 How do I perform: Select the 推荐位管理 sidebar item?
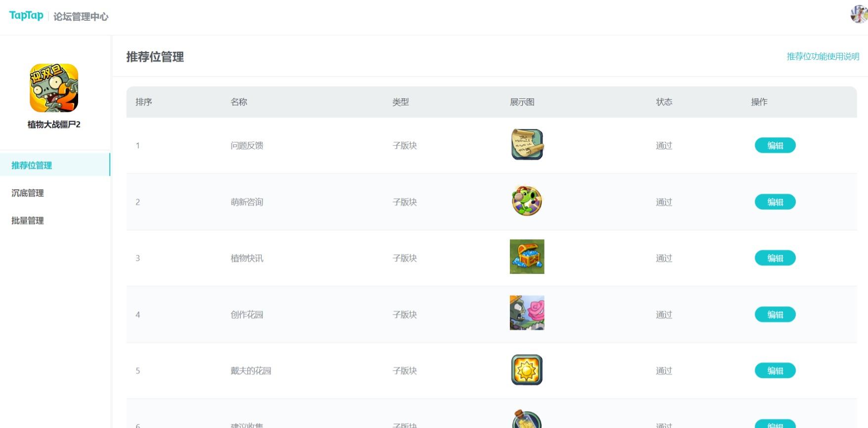55,165
